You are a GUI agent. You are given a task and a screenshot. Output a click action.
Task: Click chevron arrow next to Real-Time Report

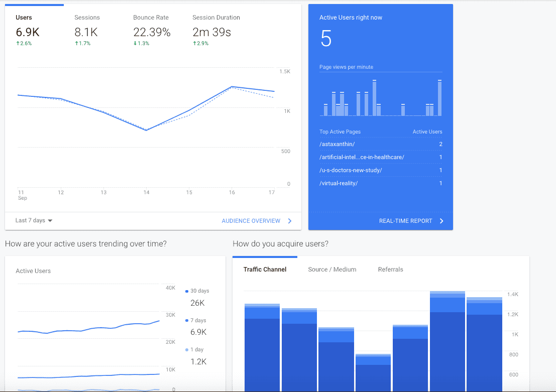point(441,221)
